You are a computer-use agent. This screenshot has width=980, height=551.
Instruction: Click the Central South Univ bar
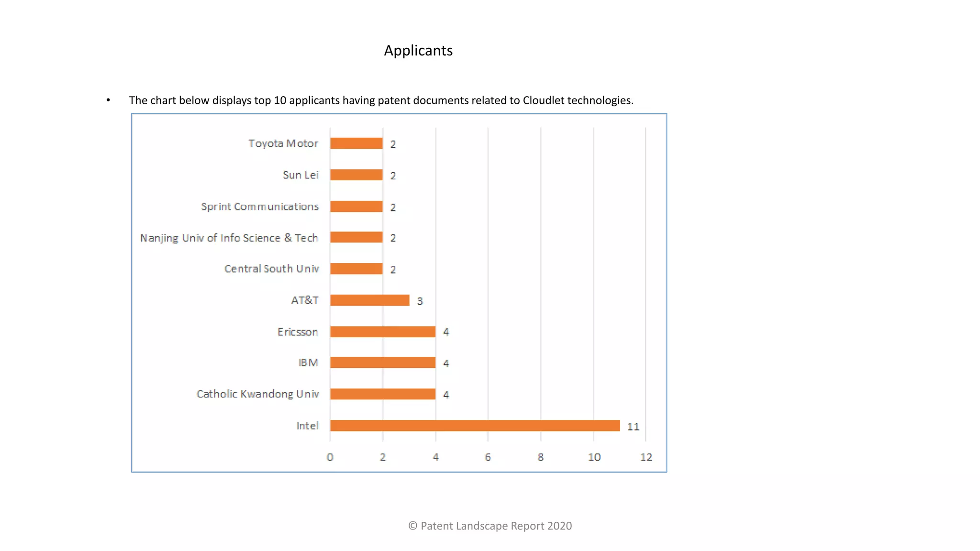[x=356, y=269]
